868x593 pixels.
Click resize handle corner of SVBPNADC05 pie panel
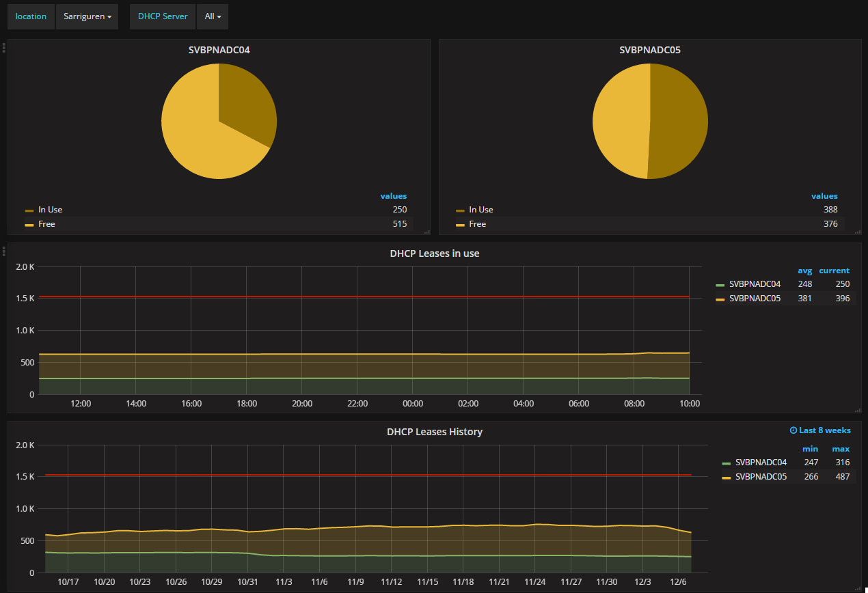pyautogui.click(x=858, y=232)
